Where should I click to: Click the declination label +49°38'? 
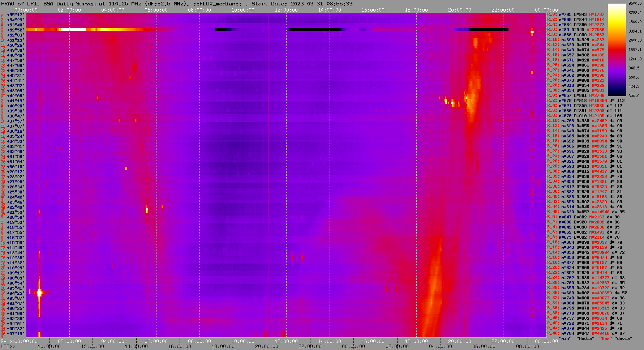[x=16, y=50]
